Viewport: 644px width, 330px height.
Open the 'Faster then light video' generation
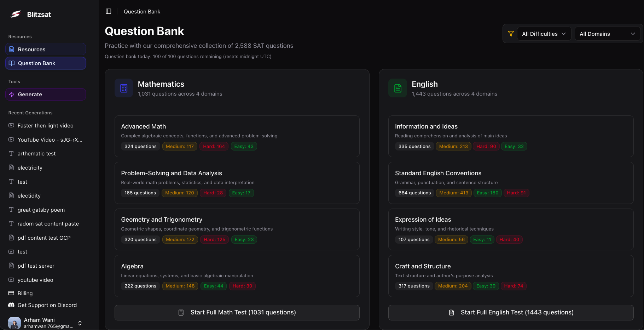(45, 126)
